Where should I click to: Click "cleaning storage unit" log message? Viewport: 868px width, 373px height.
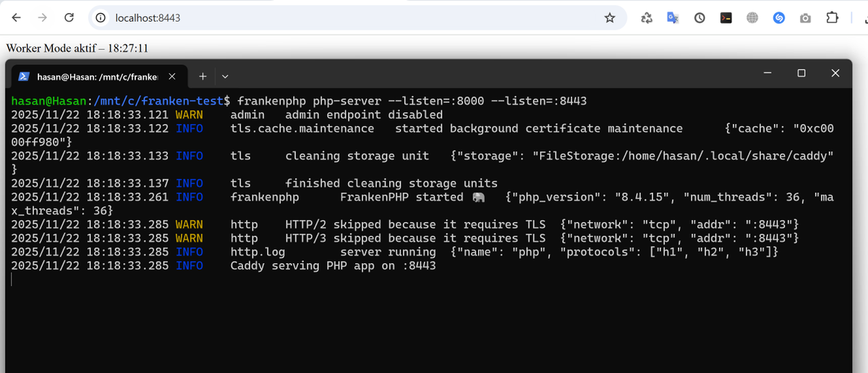coord(357,155)
